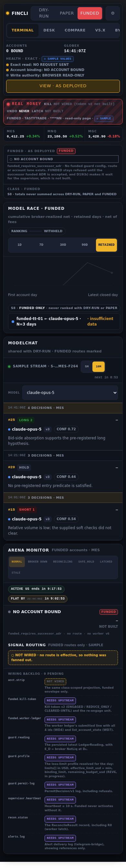
Task: Switch mode to DRY-RUN
Action: click(44, 13)
